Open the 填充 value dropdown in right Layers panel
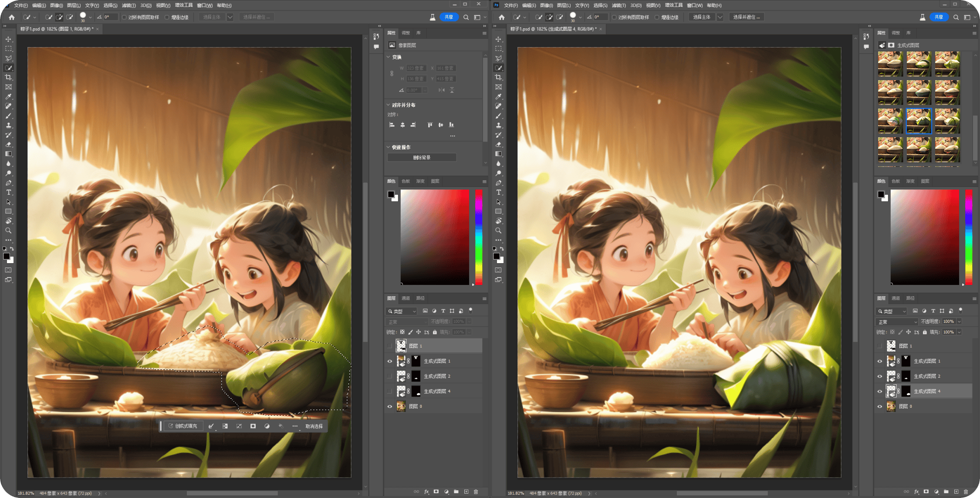This screenshot has width=980, height=498. tap(959, 332)
